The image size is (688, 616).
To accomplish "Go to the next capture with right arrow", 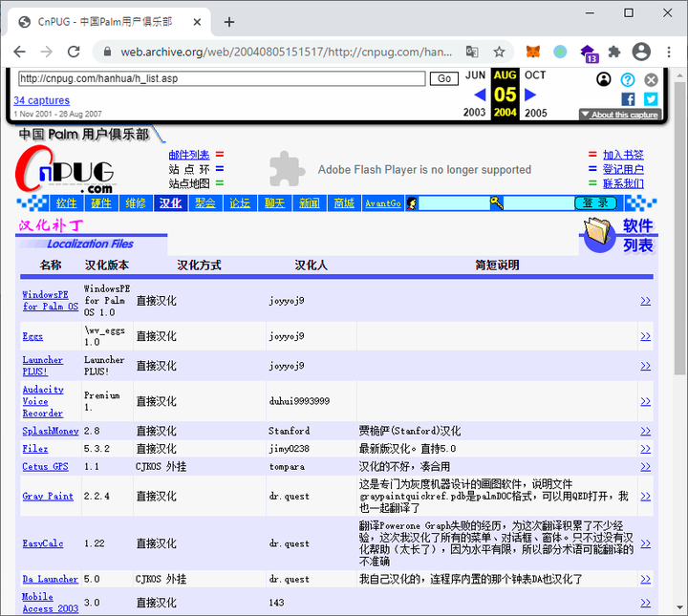I will (531, 95).
